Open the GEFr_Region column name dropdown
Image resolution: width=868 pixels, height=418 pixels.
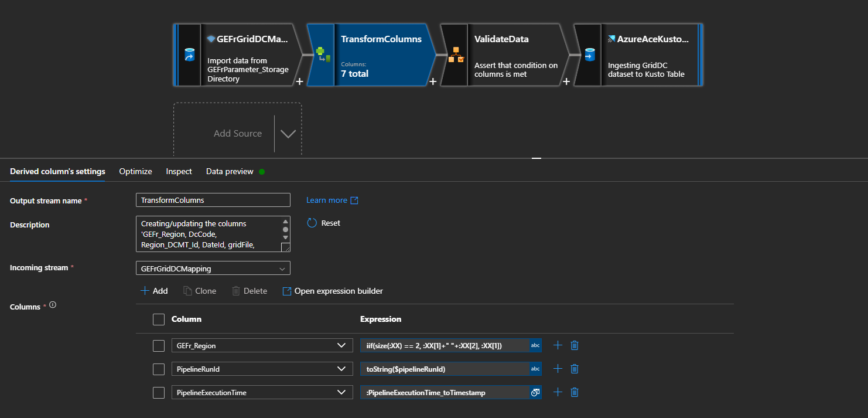pyautogui.click(x=262, y=345)
